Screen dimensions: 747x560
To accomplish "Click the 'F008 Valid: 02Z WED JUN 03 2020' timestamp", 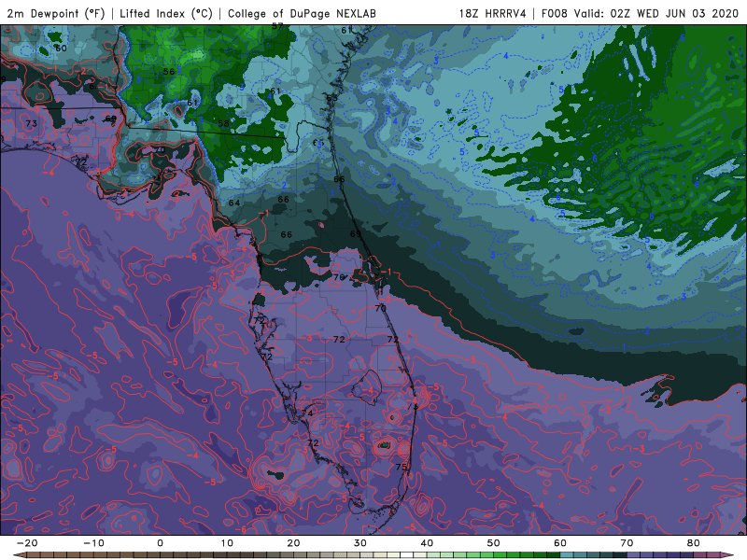I will click(x=640, y=13).
